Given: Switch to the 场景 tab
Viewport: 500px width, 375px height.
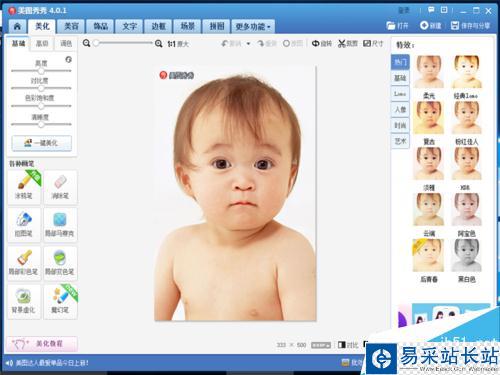Looking at the screenshot, I should [x=187, y=26].
